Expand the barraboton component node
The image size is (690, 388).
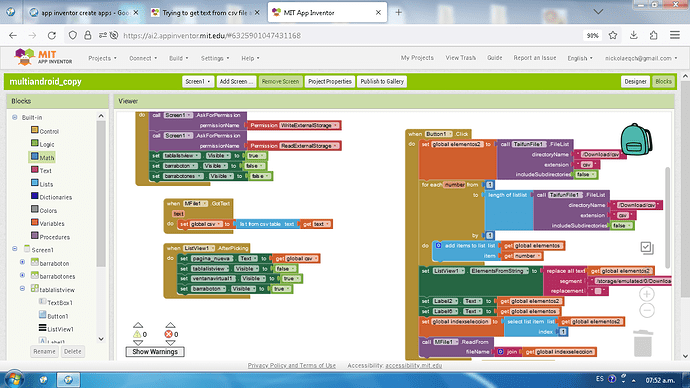(22, 263)
